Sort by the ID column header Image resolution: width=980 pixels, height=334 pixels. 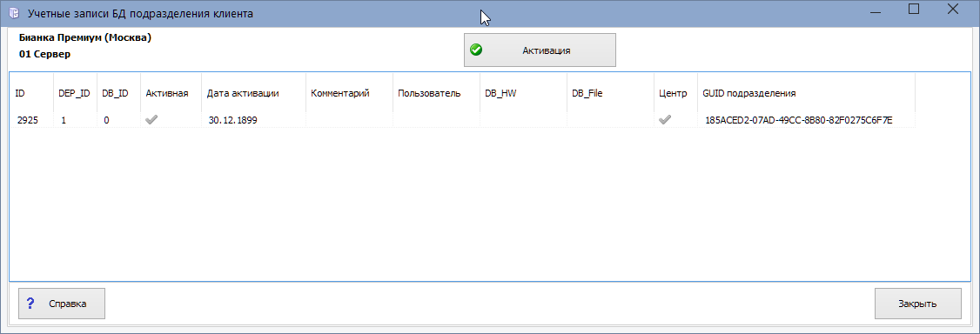point(31,93)
